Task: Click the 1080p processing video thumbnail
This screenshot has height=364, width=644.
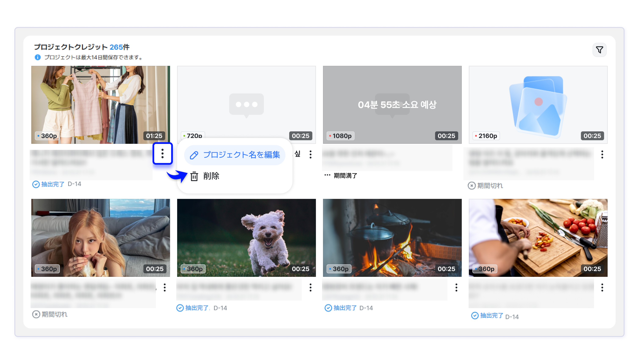Action: 392,105
